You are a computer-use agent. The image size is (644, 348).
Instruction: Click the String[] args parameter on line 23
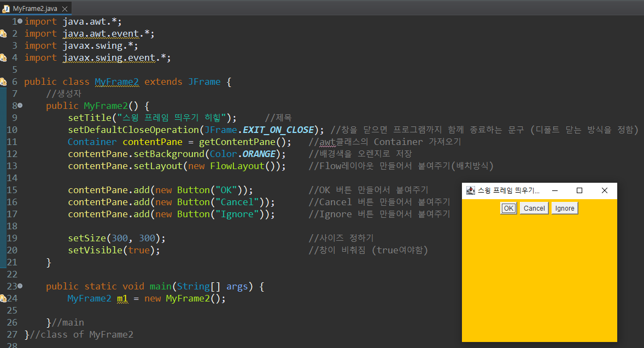point(212,286)
